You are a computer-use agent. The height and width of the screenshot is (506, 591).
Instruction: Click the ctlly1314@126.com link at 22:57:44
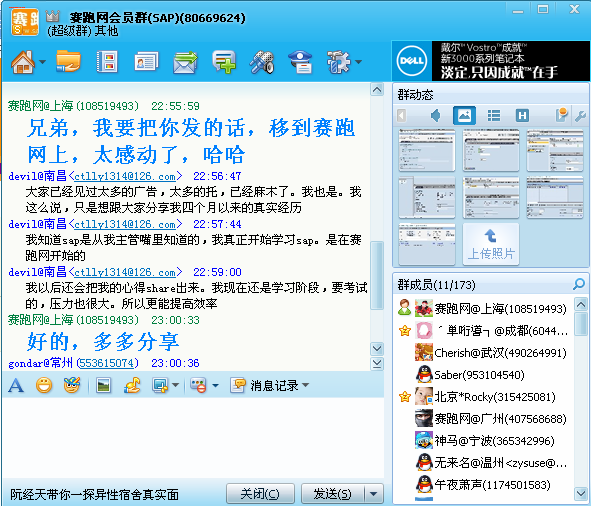point(125,224)
